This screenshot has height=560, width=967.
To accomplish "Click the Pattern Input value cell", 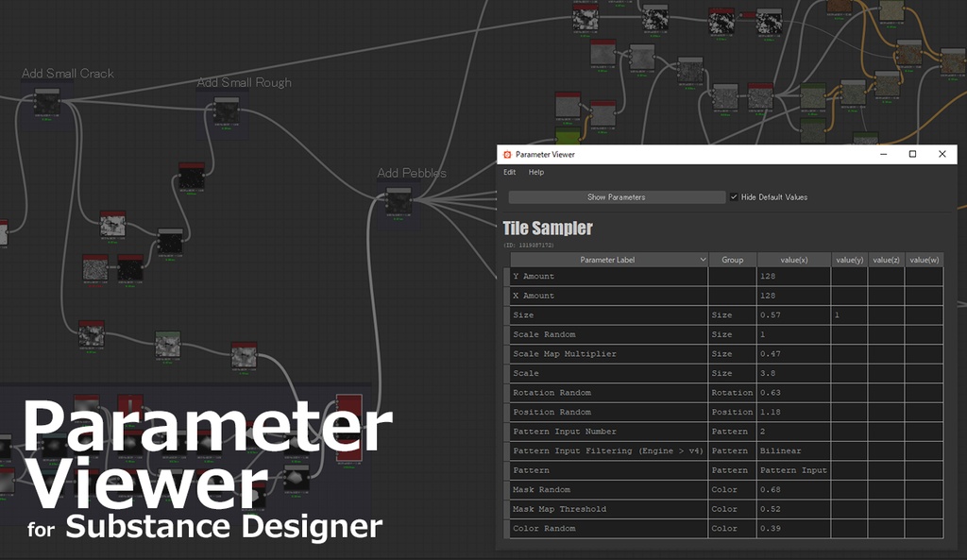I will pos(793,470).
